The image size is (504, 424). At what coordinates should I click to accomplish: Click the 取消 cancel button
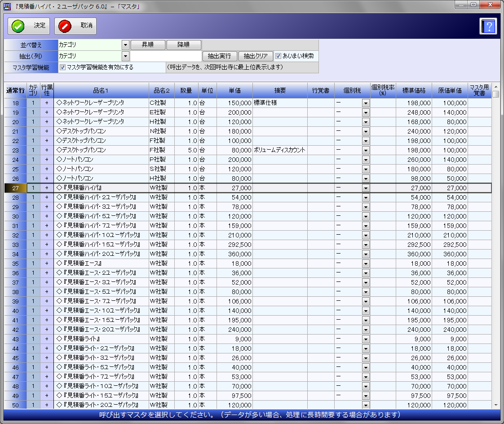[75, 26]
